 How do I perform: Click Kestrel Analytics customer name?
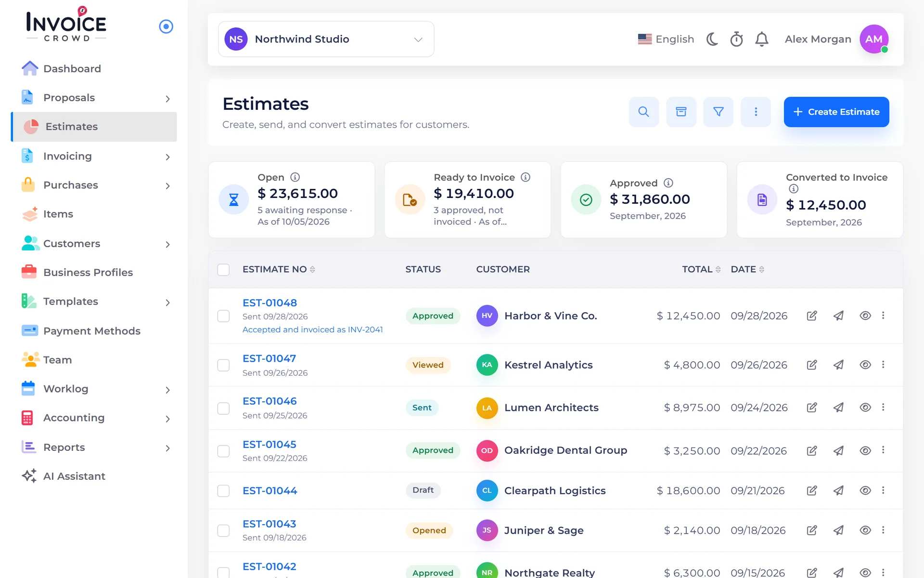tap(548, 365)
